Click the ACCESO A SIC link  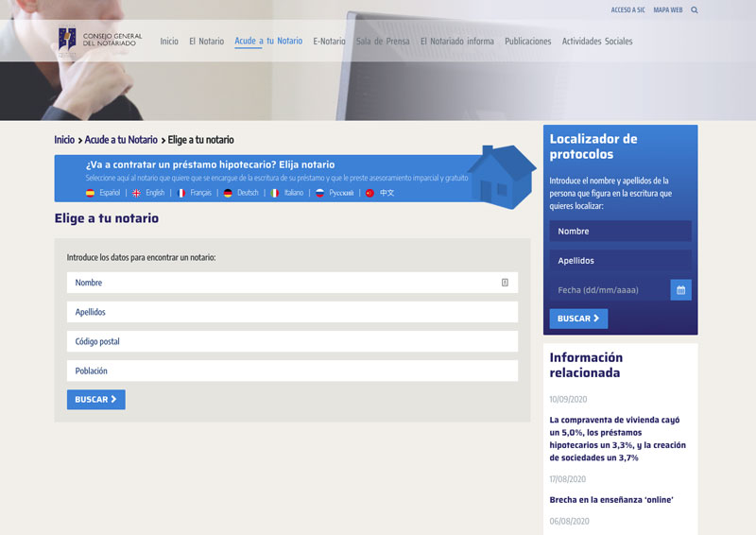tap(627, 10)
